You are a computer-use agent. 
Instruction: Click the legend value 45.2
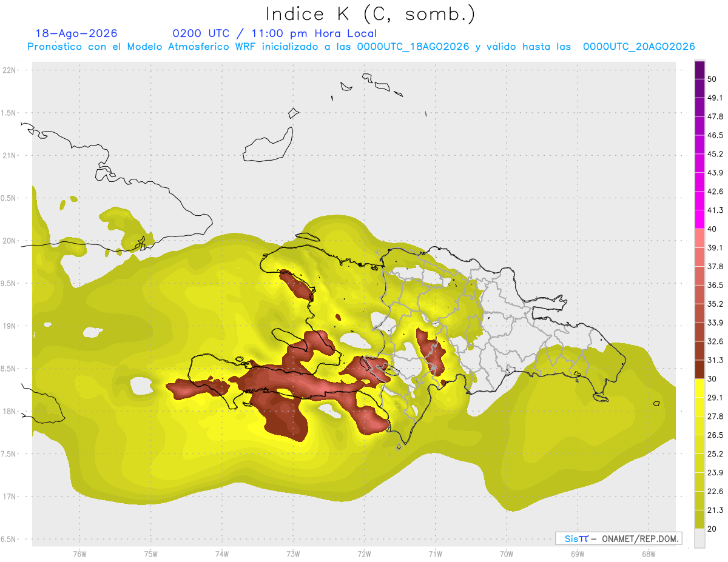click(x=715, y=154)
